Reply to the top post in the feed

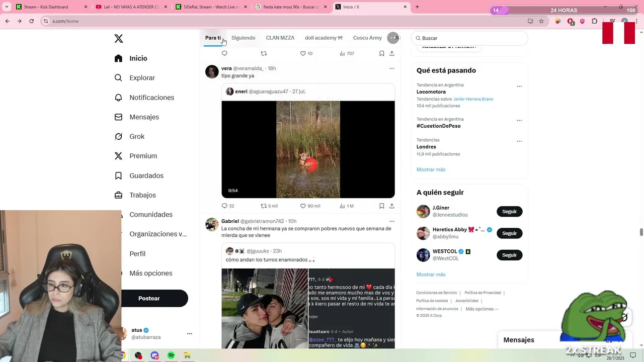pos(224,53)
